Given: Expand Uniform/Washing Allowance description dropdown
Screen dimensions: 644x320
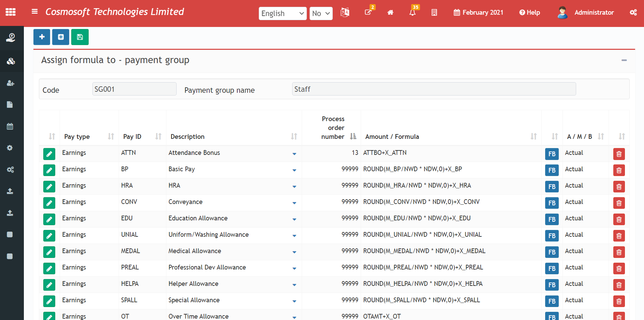Looking at the screenshot, I should tap(294, 236).
